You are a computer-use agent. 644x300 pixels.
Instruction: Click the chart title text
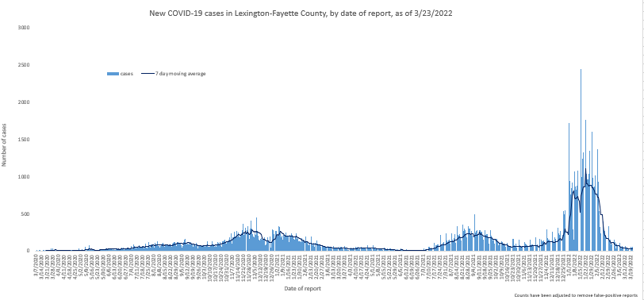pyautogui.click(x=301, y=13)
